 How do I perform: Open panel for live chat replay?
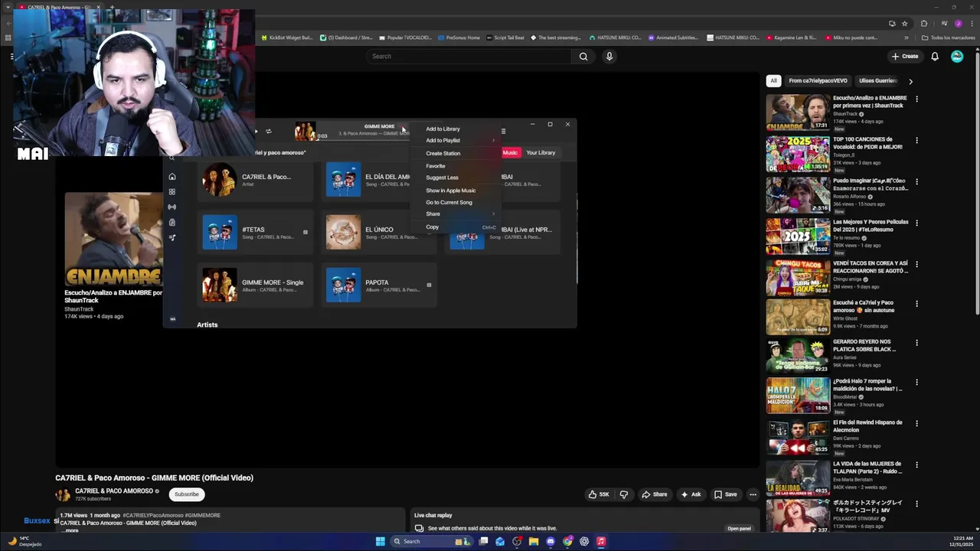click(739, 529)
